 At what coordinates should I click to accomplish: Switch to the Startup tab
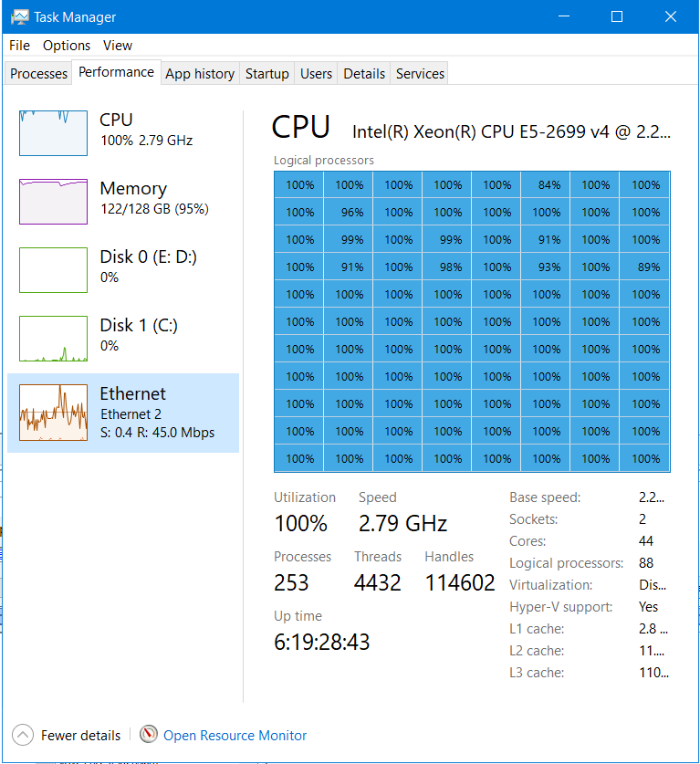(266, 74)
